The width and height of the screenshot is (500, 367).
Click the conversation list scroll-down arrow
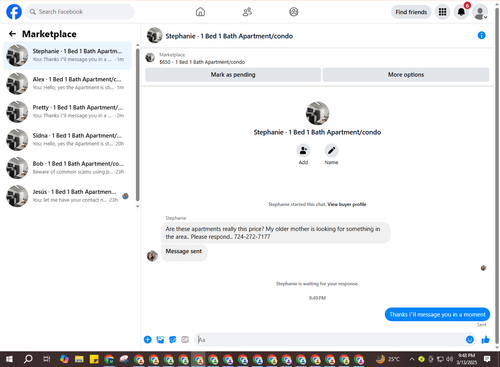[137, 206]
